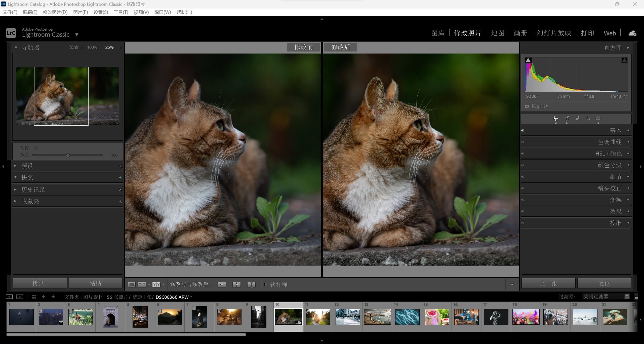Toggle the highlight clipping triangle in histogram
The height and width of the screenshot is (344, 644).
624,60
